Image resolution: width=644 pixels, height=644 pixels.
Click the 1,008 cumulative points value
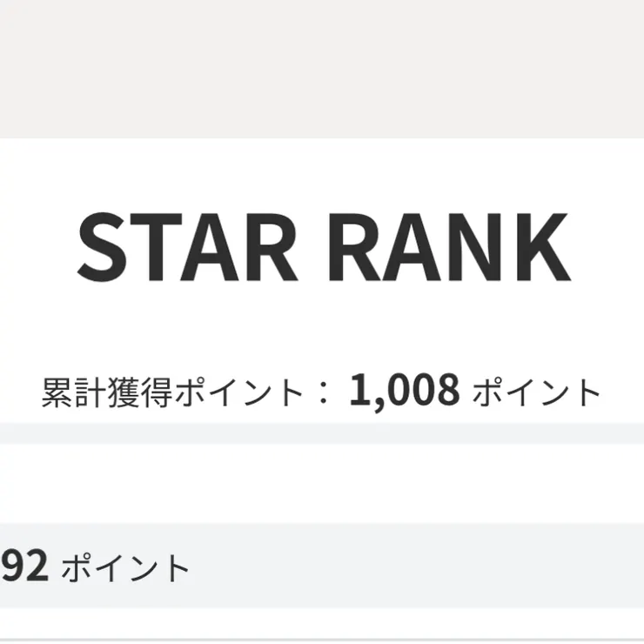click(404, 392)
